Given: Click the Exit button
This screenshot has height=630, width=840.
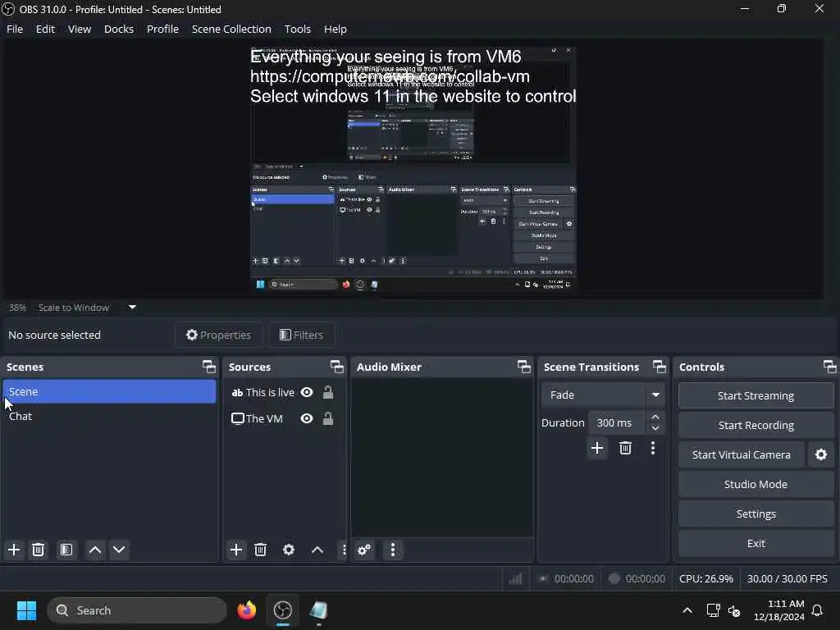Looking at the screenshot, I should [x=756, y=543].
